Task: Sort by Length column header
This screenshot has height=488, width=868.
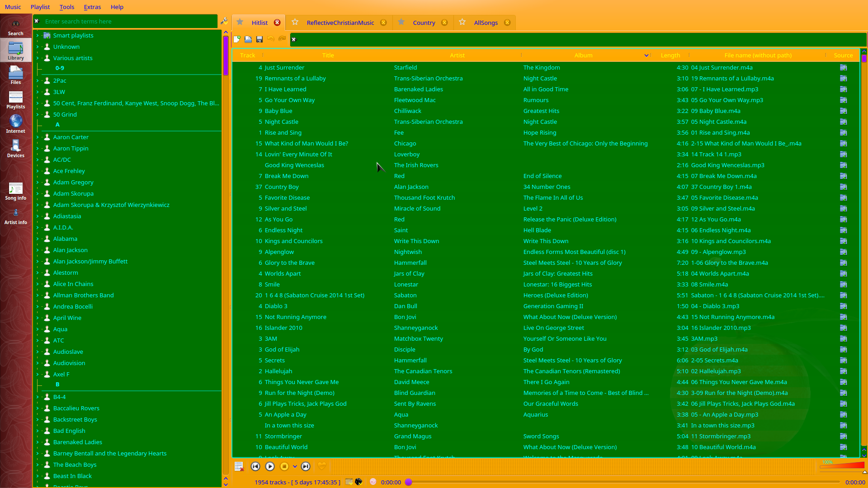Action: tap(670, 55)
